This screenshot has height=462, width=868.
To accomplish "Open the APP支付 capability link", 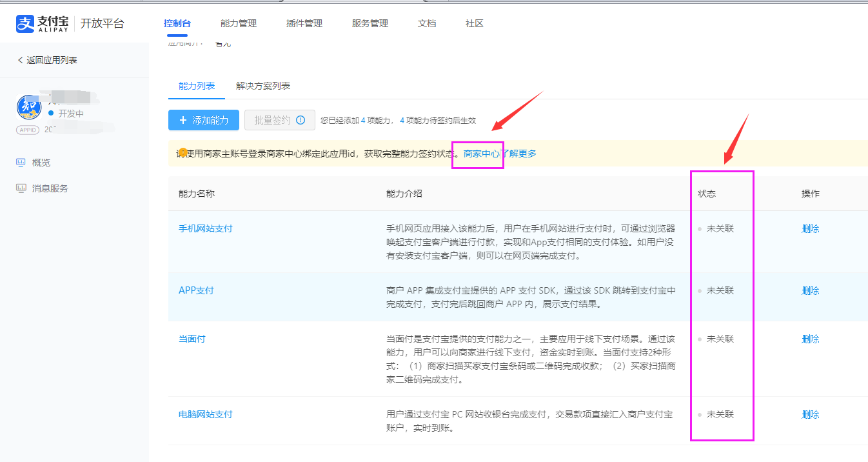I will (x=196, y=290).
